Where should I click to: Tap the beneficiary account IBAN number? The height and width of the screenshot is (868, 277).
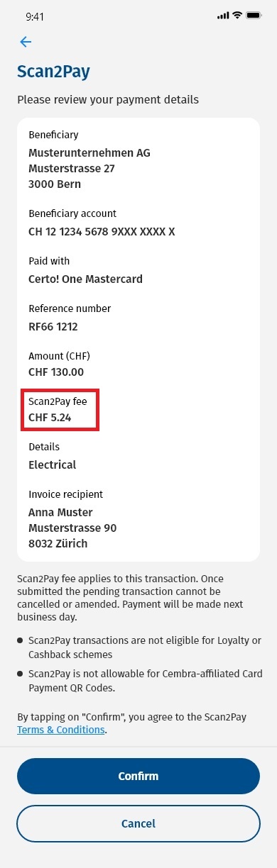[102, 232]
